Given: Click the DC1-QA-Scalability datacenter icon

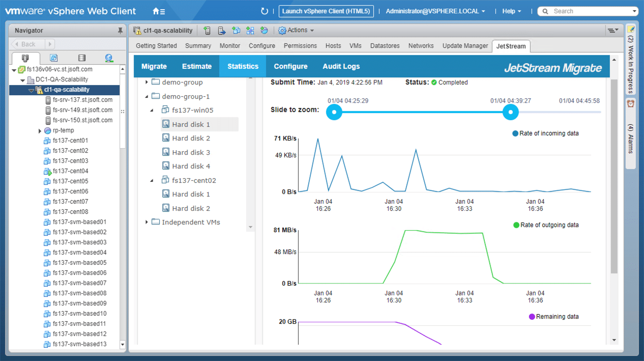Looking at the screenshot, I should point(31,79).
